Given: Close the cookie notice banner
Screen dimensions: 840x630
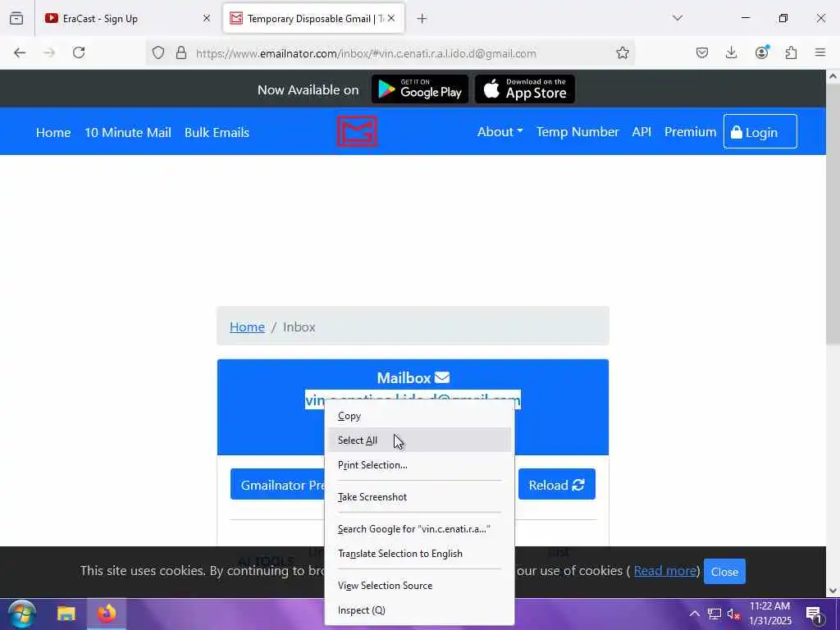Looking at the screenshot, I should coord(724,572).
